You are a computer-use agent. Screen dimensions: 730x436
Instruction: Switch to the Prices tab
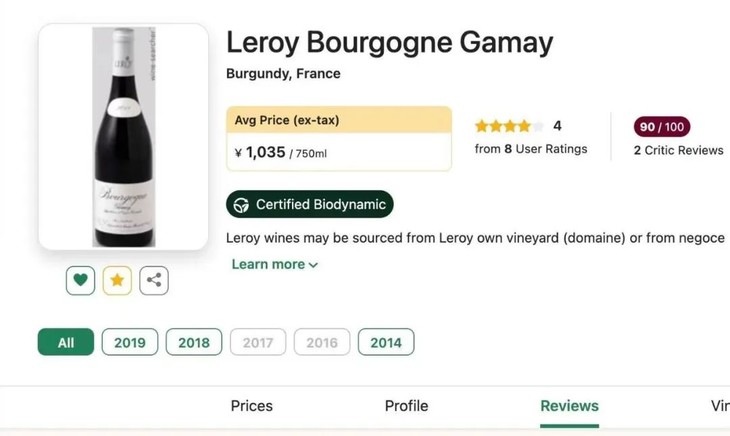[252, 406]
